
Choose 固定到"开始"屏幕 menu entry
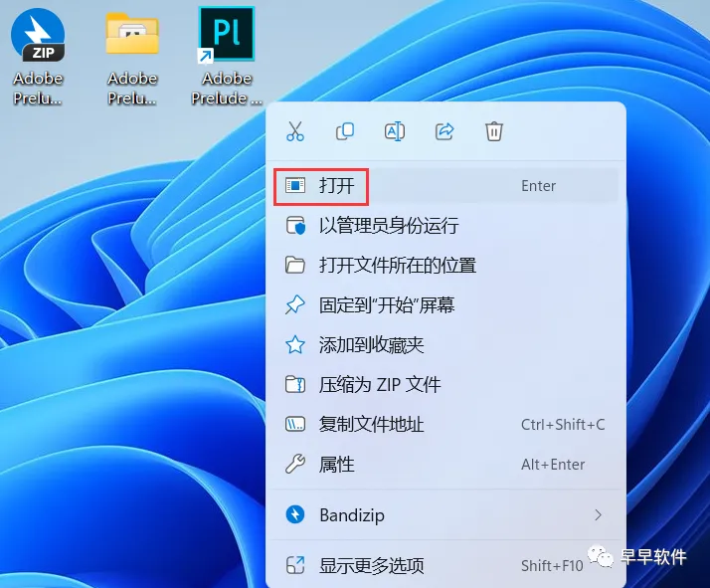point(446,305)
